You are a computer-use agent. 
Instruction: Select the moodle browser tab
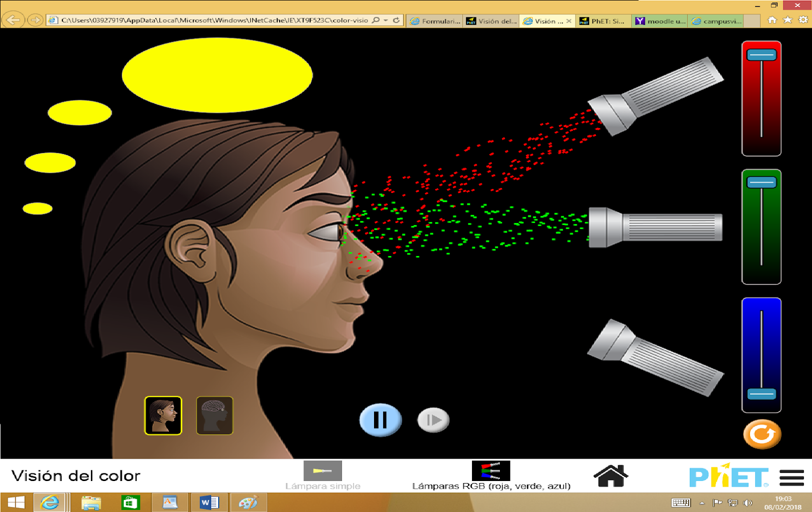coord(660,21)
